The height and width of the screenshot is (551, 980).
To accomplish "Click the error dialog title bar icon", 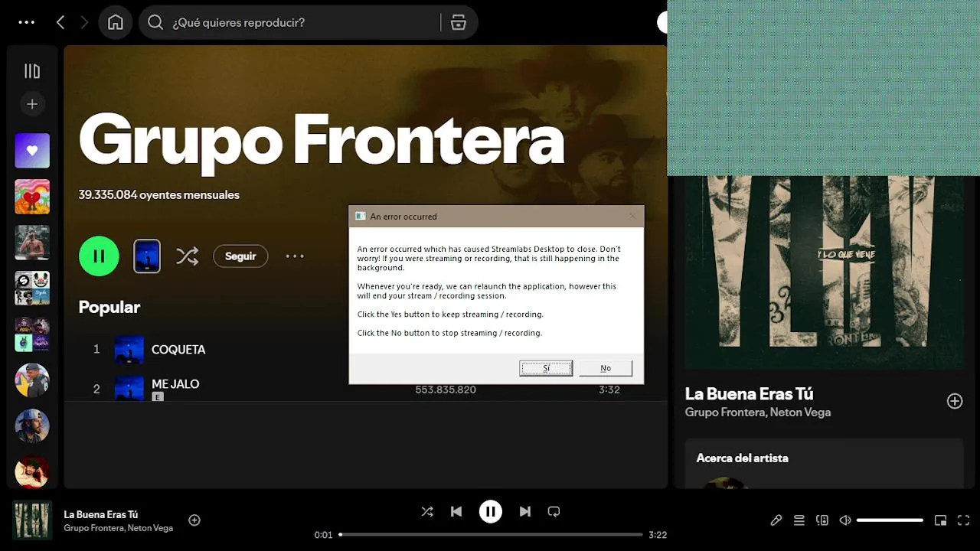I will (x=360, y=217).
